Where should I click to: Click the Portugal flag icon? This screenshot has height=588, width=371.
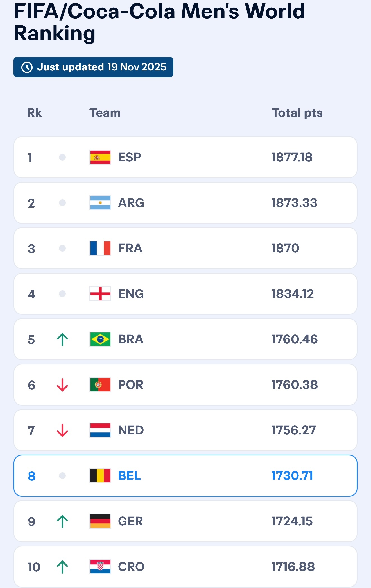100,385
